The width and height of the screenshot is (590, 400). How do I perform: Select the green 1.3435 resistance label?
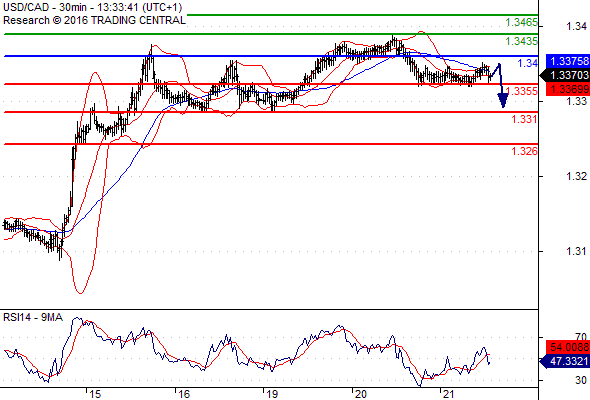tap(521, 41)
